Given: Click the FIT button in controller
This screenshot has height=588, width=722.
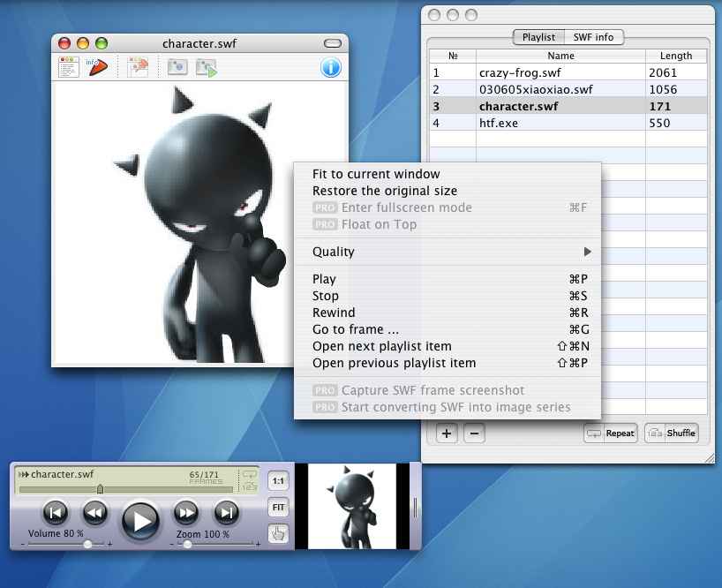Looking at the screenshot, I should 278,508.
